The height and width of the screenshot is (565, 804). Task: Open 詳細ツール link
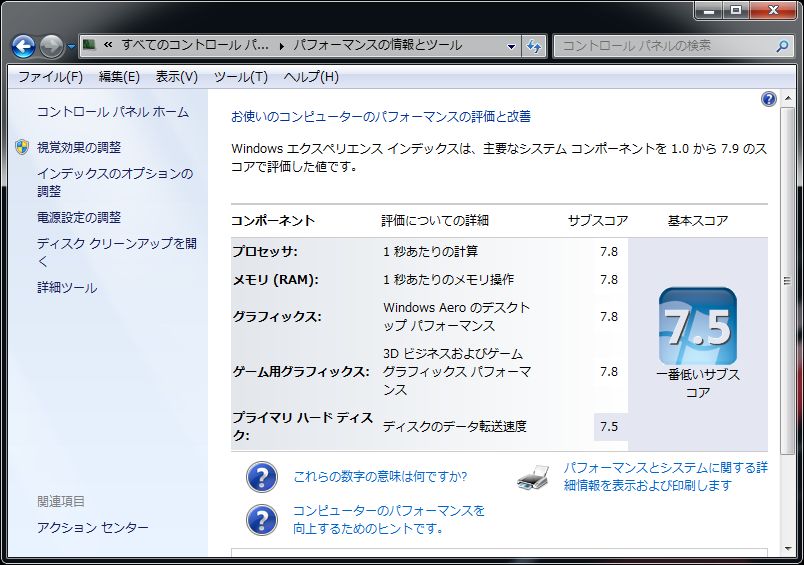67,288
